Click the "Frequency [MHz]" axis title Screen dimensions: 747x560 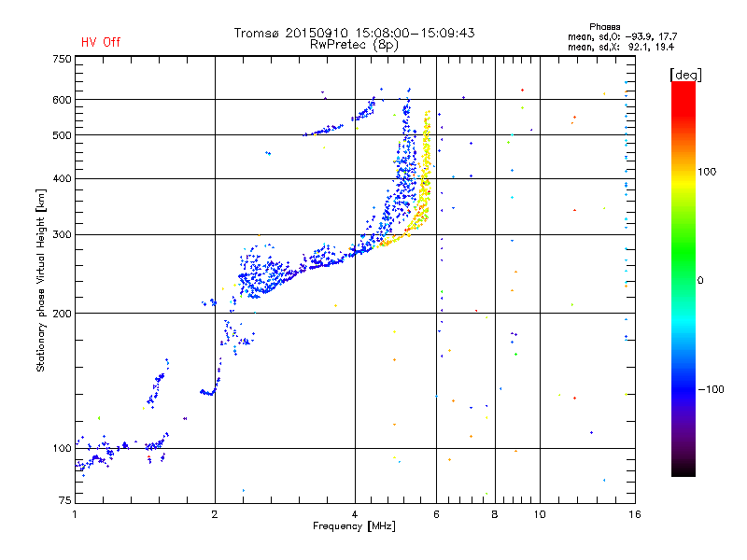pos(354,526)
